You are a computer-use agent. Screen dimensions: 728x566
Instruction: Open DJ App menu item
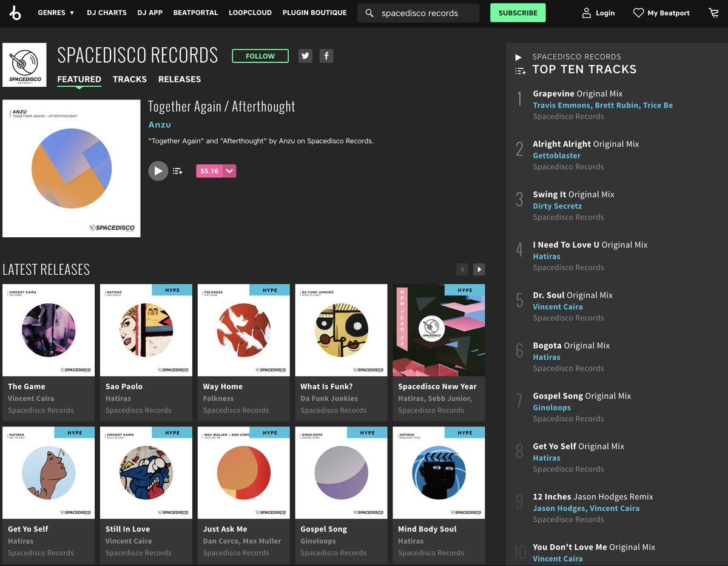tap(150, 13)
